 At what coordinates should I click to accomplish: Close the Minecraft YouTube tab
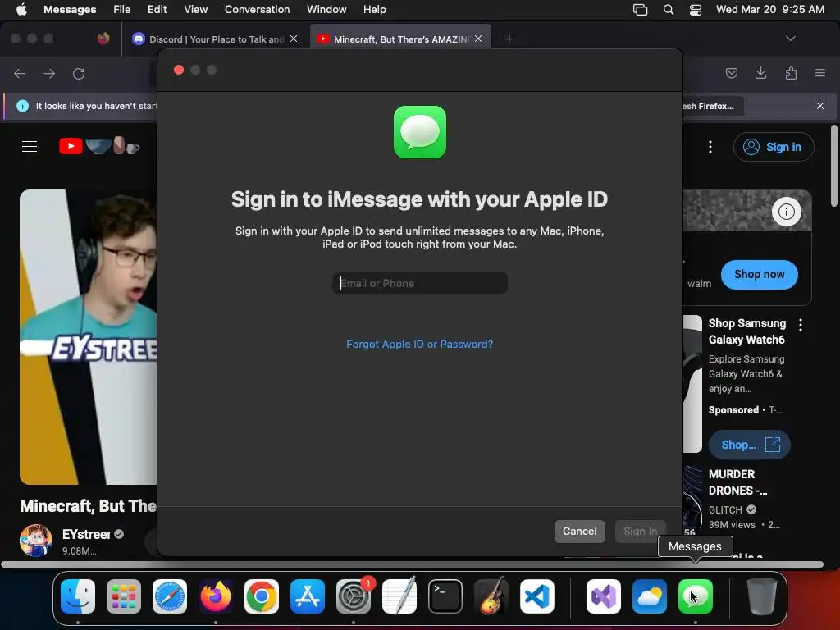click(478, 39)
